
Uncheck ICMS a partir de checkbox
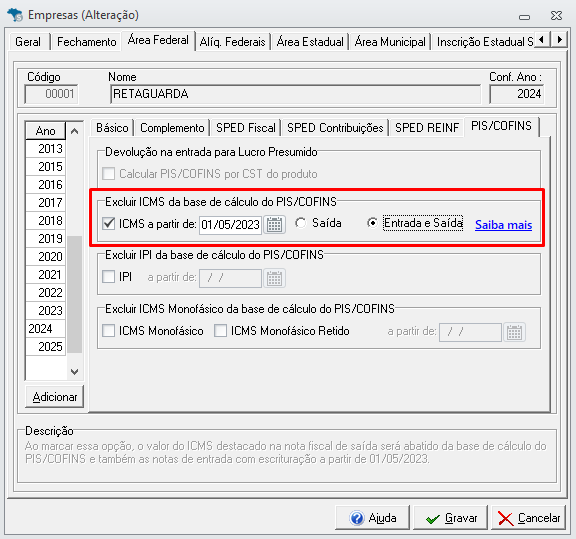point(109,223)
